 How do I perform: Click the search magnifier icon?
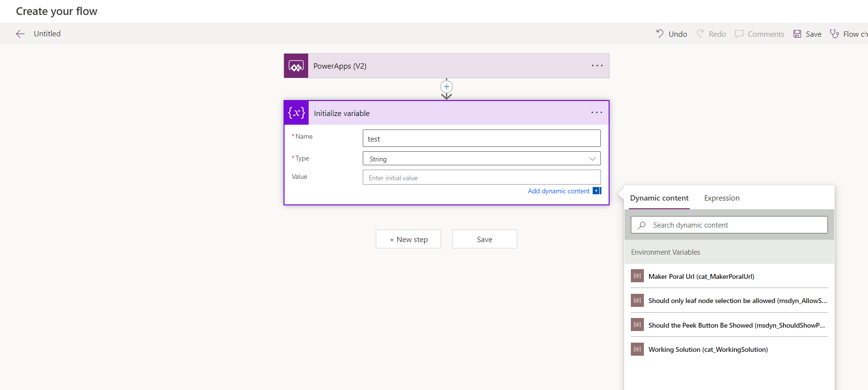[642, 225]
